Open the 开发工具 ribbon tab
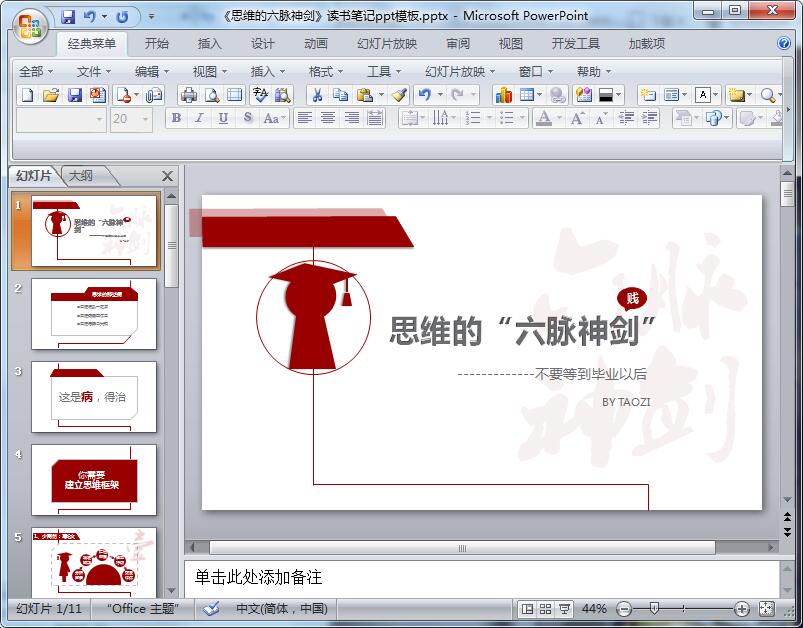This screenshot has width=803, height=628. tap(576, 44)
